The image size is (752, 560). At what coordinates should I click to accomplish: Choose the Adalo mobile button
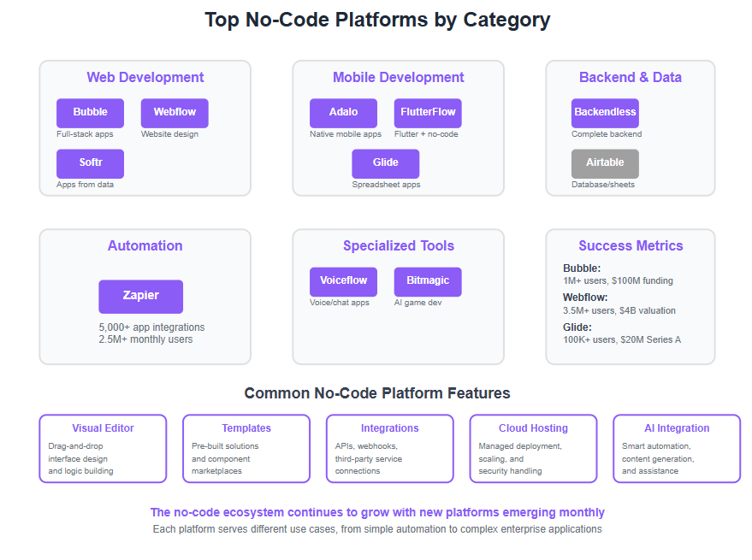[x=343, y=113]
